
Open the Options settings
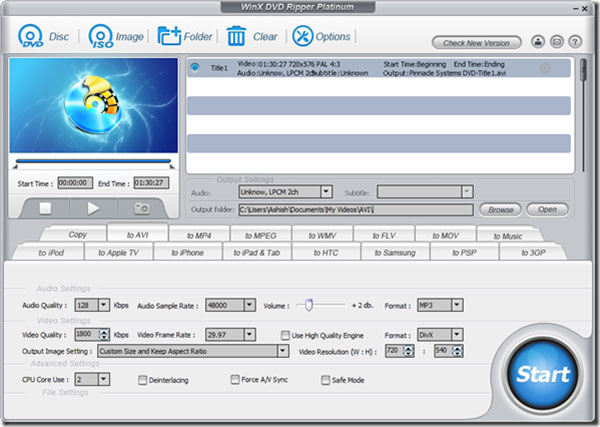pos(321,36)
